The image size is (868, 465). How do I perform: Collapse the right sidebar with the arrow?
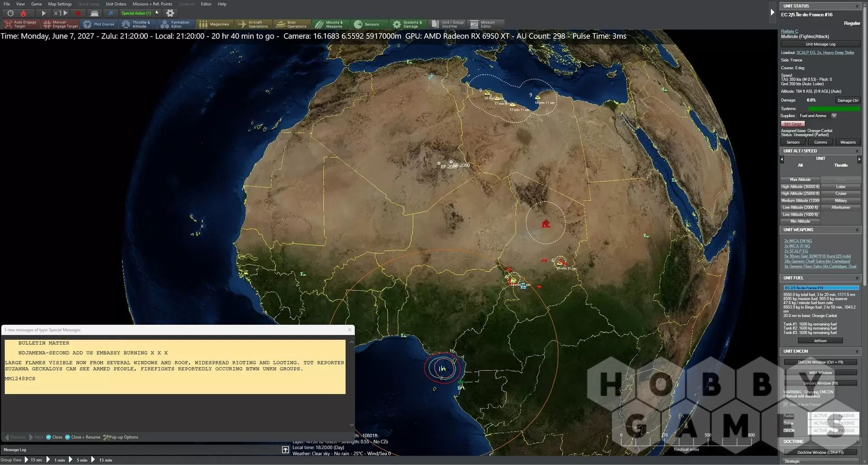coord(772,13)
